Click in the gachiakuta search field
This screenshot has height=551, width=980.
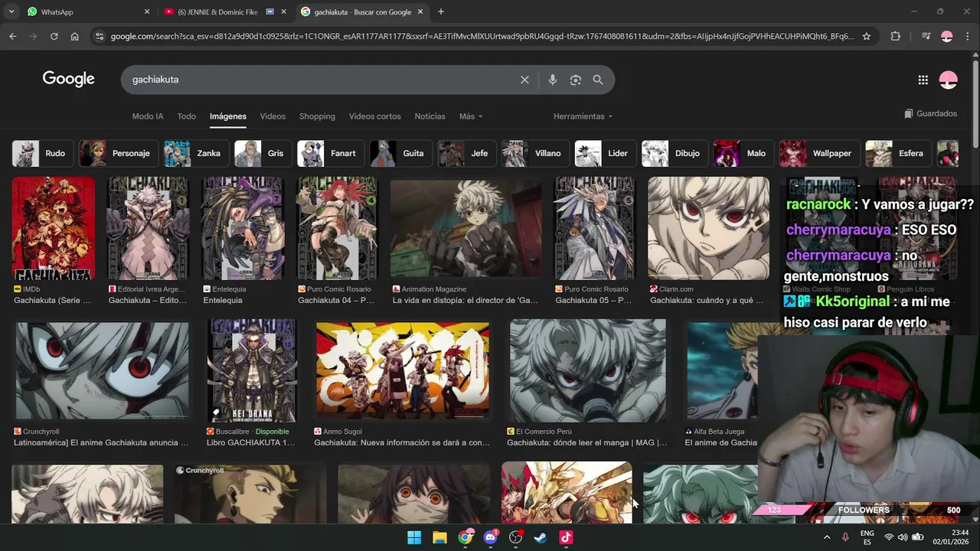click(322, 80)
